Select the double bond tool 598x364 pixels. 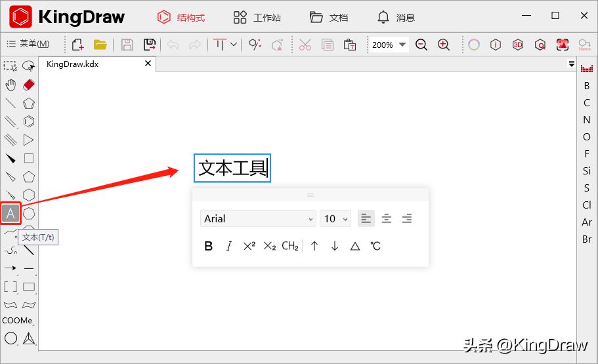11,121
